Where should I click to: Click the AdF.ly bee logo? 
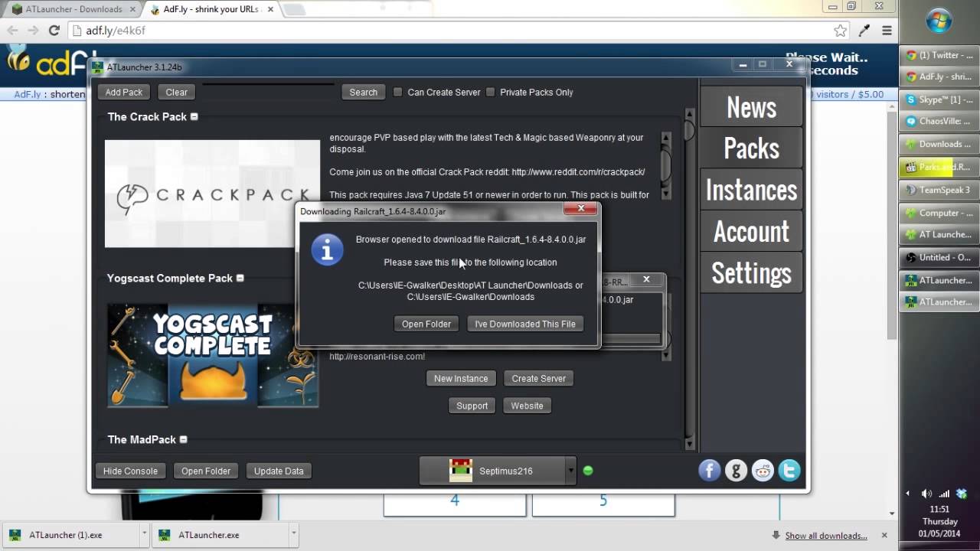coord(17,58)
